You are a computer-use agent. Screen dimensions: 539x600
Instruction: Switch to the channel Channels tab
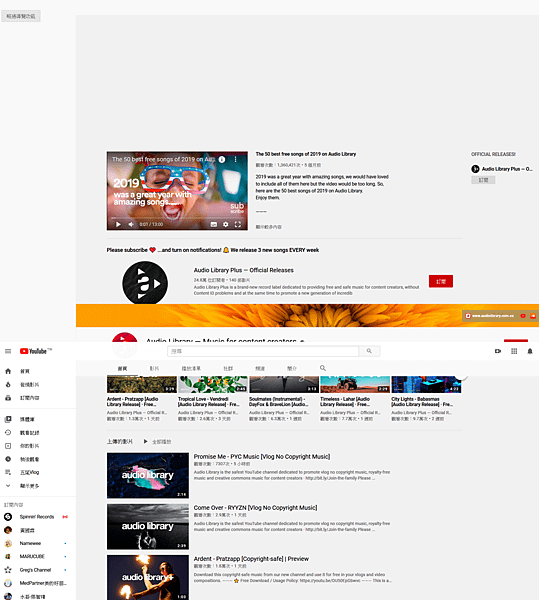pyautogui.click(x=260, y=368)
